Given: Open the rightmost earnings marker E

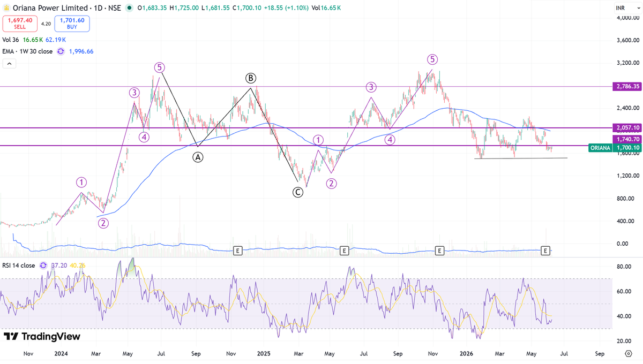Looking at the screenshot, I should [545, 250].
